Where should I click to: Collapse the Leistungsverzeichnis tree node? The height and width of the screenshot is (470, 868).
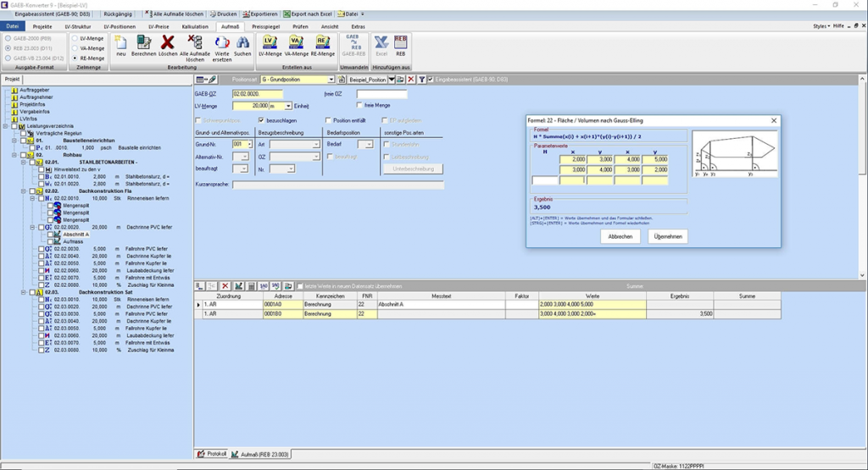point(6,126)
